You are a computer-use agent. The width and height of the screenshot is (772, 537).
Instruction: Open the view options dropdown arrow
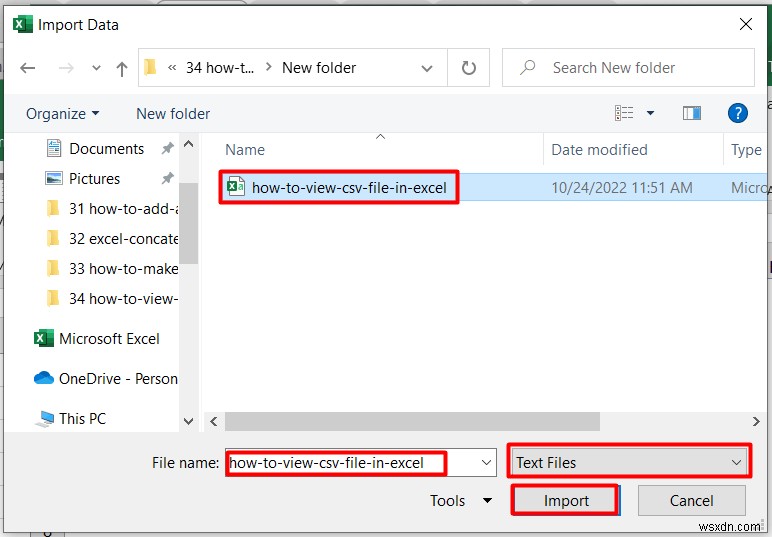pos(650,113)
